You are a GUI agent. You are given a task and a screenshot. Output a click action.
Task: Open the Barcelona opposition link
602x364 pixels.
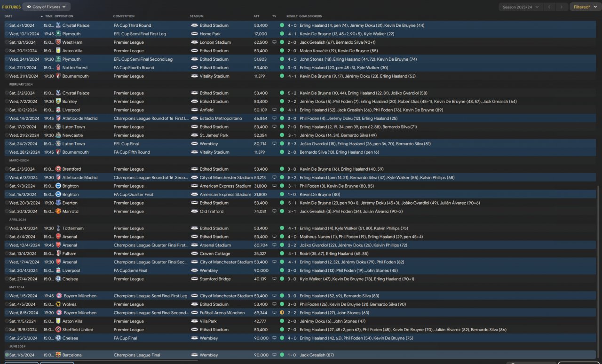(x=72, y=355)
